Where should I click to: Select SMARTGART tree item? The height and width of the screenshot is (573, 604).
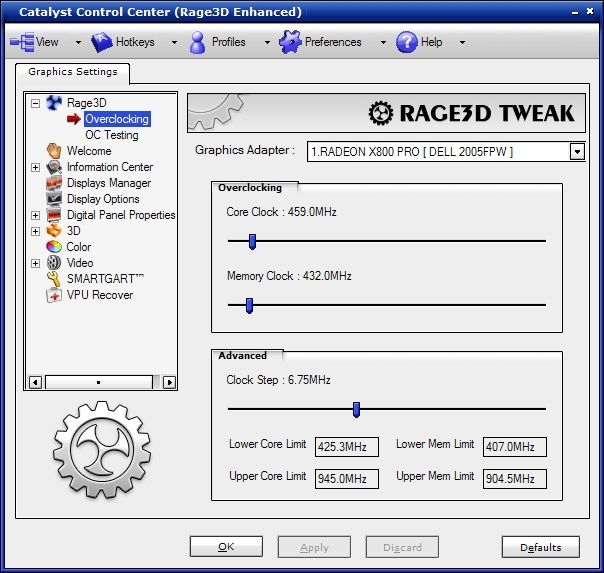105,279
